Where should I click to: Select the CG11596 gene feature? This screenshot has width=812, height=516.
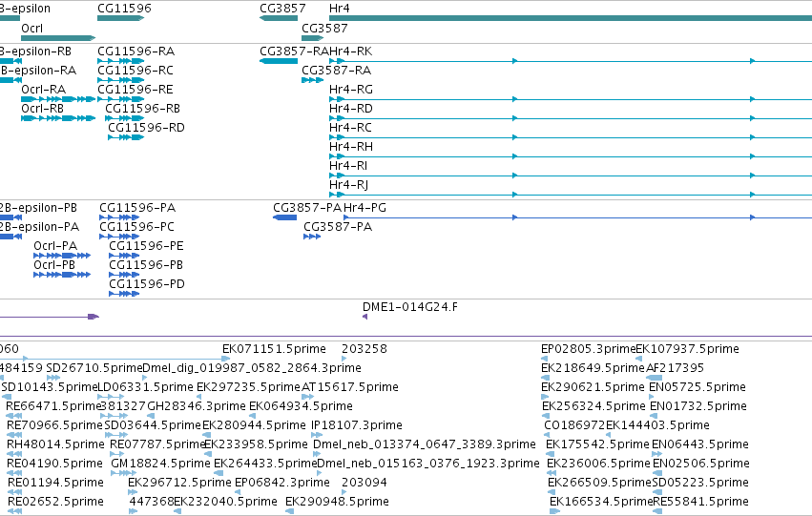(x=120, y=18)
